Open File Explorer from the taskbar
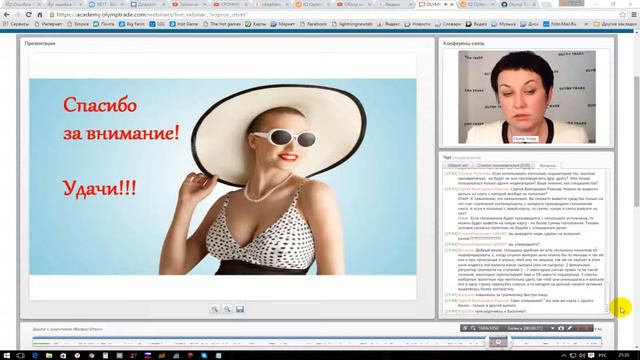This screenshot has width=640, height=360. (x=49, y=356)
